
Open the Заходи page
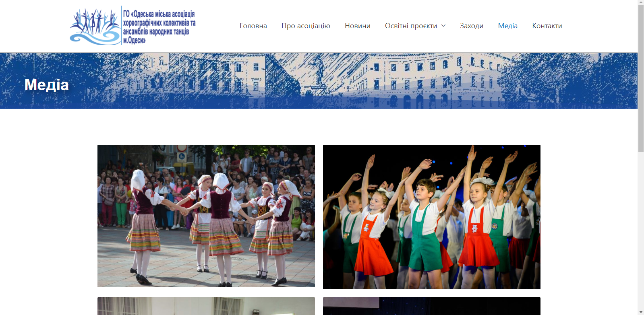tap(472, 26)
